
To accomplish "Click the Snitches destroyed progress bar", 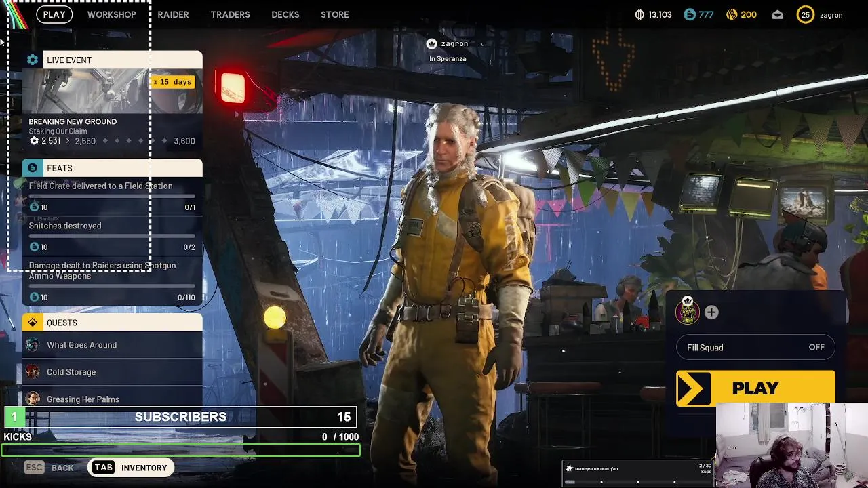I will [112, 237].
